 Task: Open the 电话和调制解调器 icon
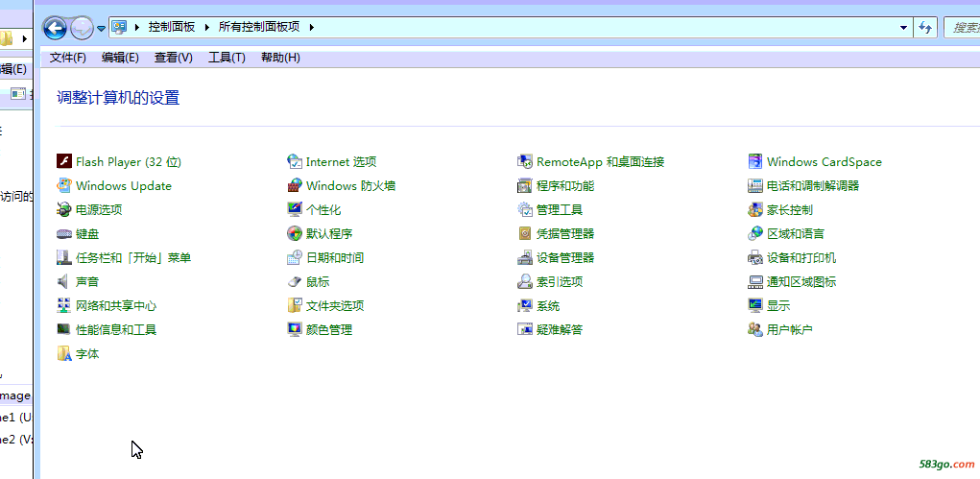point(755,185)
